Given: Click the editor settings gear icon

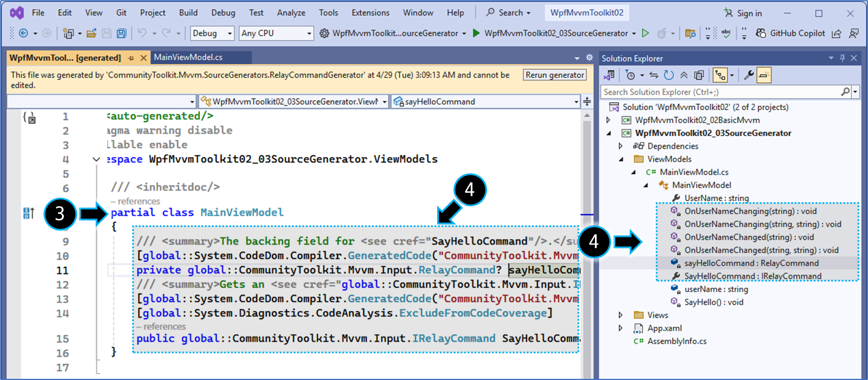Looking at the screenshot, I should (589, 58).
